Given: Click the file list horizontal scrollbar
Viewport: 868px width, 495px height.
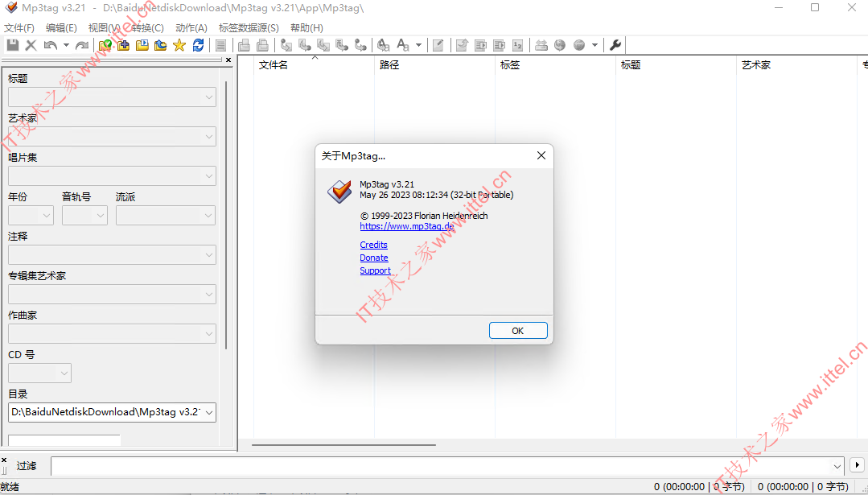Looking at the screenshot, I should click(x=343, y=444).
